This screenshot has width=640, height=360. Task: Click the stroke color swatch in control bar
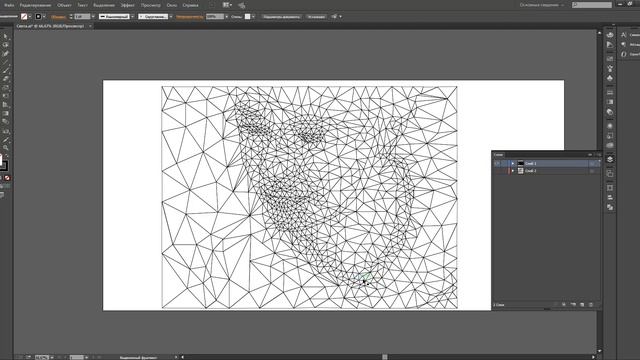point(38,17)
